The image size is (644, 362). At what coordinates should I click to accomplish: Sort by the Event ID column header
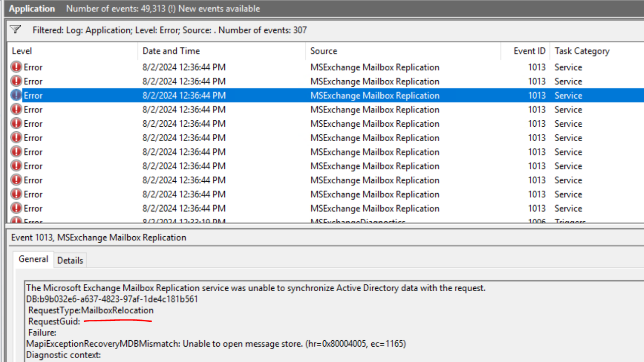point(529,51)
